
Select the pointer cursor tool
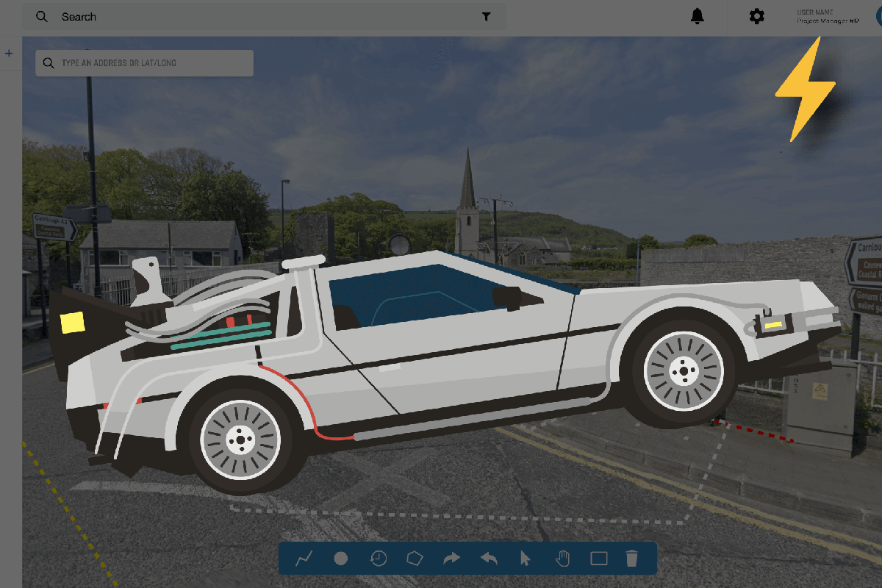(525, 559)
